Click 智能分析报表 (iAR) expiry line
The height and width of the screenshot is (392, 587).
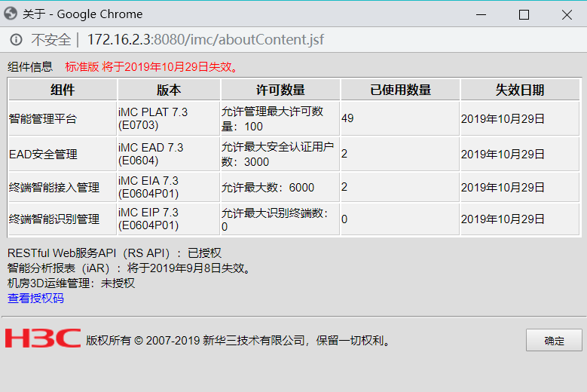coord(129,268)
